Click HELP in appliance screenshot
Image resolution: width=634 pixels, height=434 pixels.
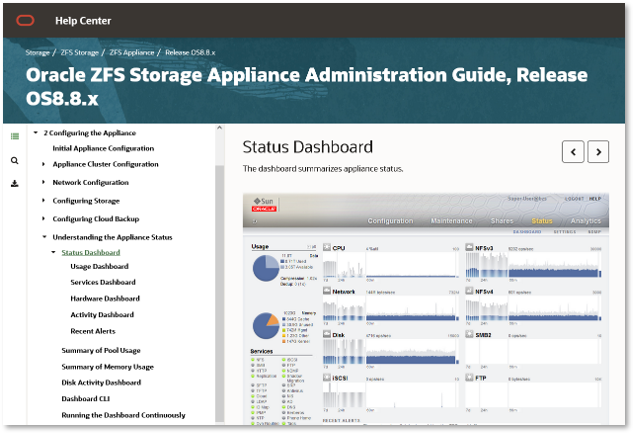[x=595, y=199]
